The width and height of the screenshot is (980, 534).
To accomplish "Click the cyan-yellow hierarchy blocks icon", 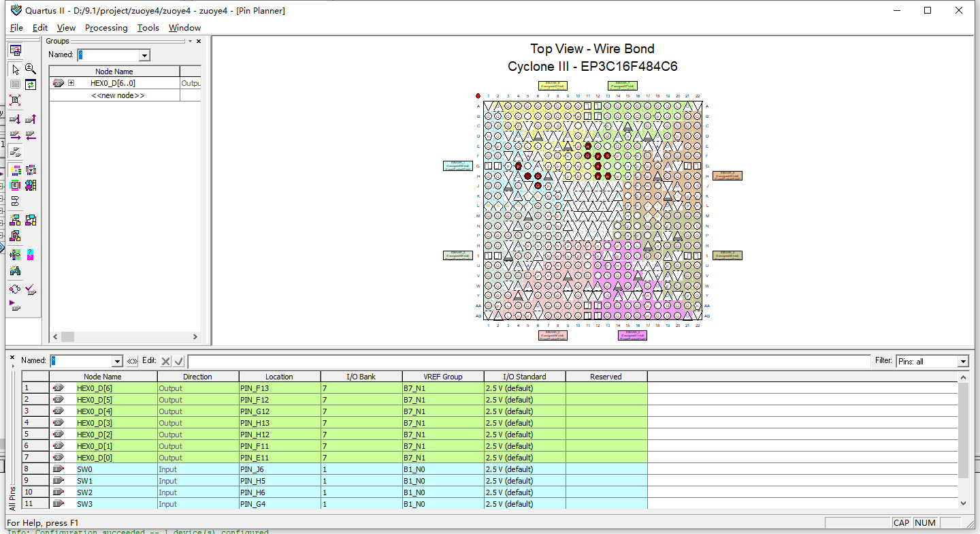I will pyautogui.click(x=31, y=220).
